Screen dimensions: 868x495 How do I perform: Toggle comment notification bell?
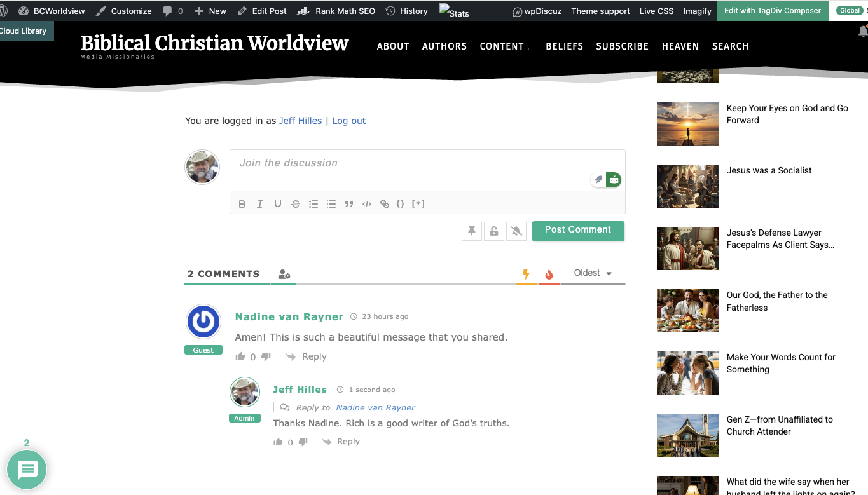516,231
